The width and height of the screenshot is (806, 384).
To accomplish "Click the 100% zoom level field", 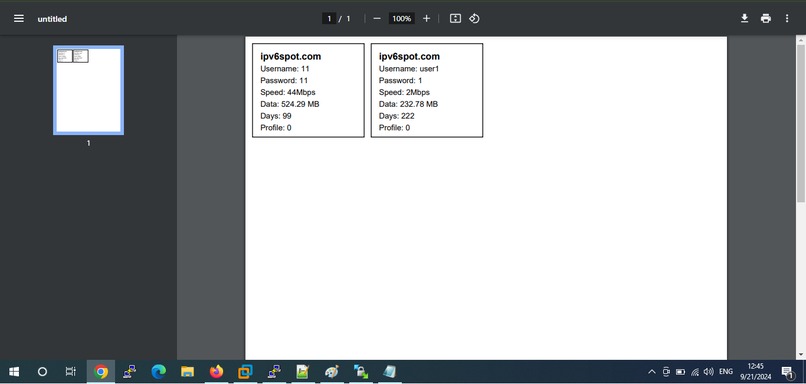I will pos(401,19).
